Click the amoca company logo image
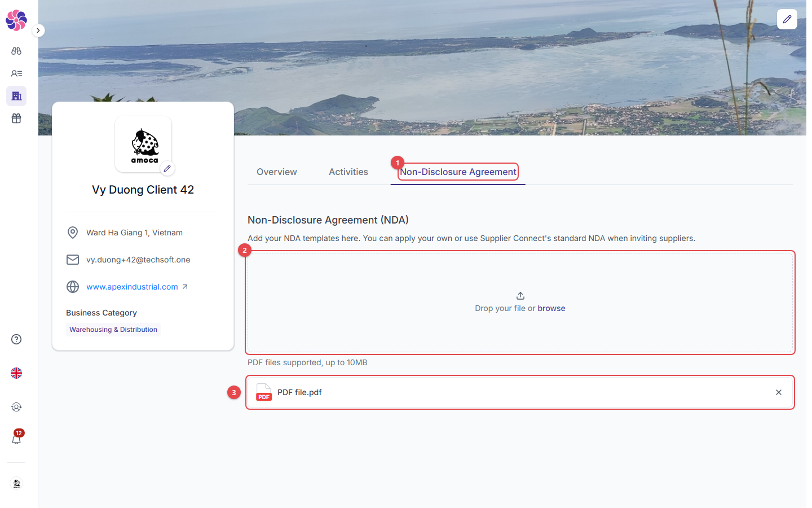The image size is (812, 508). pyautogui.click(x=144, y=144)
